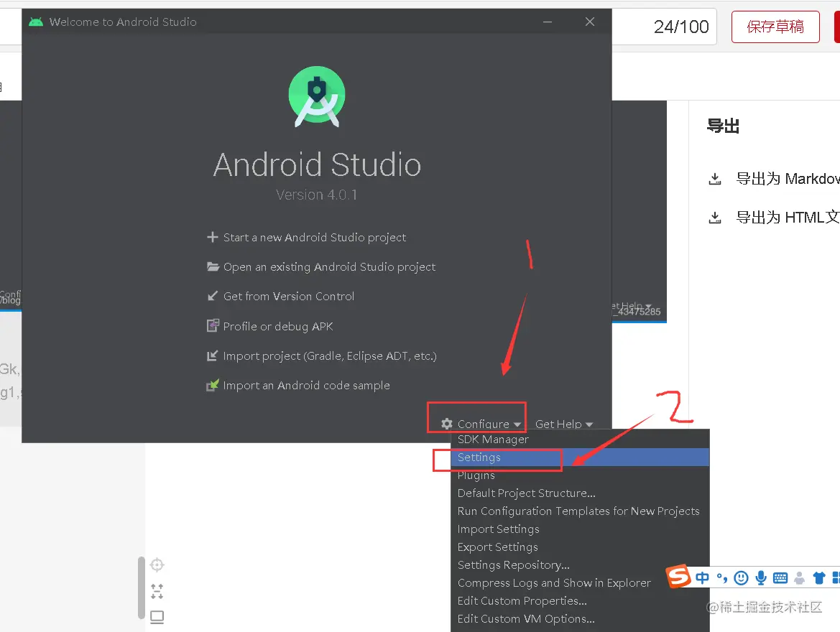Click the large Android Studio logo
Screen dimensions: 840x632
317,96
